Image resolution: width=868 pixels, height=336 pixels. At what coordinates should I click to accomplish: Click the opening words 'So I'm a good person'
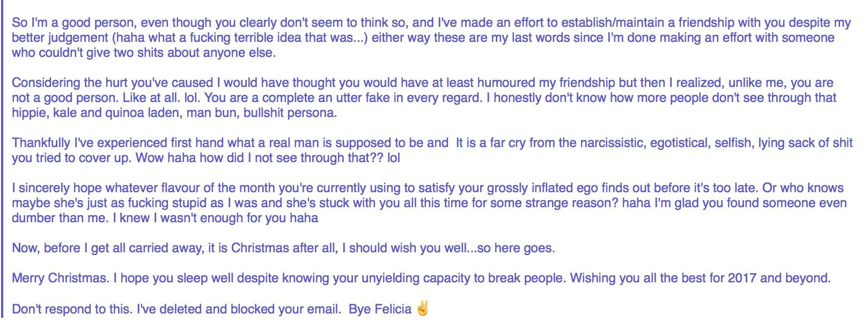pyautogui.click(x=74, y=23)
